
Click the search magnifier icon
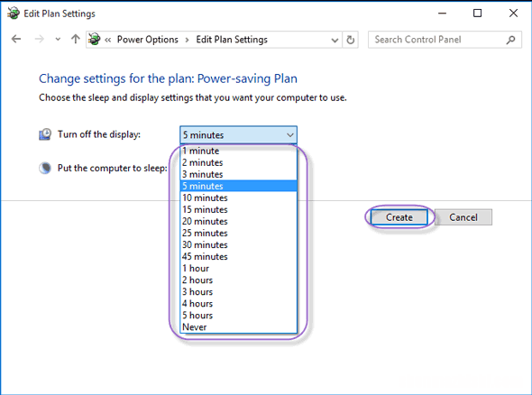tap(510, 40)
